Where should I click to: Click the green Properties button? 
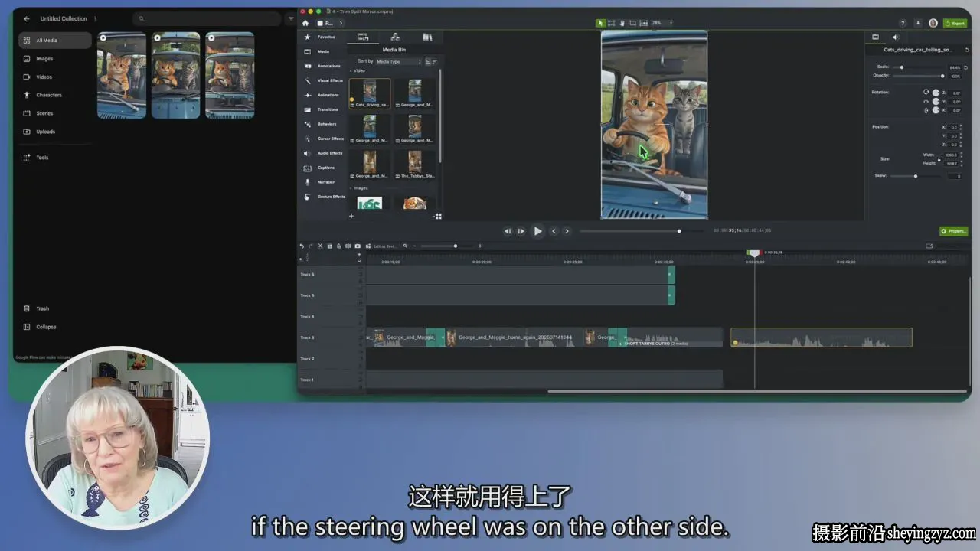[954, 231]
